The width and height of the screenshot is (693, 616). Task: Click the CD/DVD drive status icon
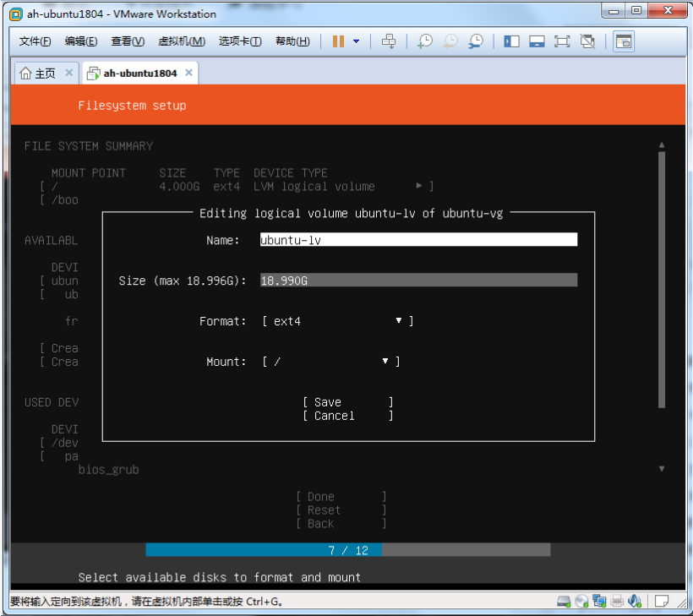pyautogui.click(x=581, y=602)
